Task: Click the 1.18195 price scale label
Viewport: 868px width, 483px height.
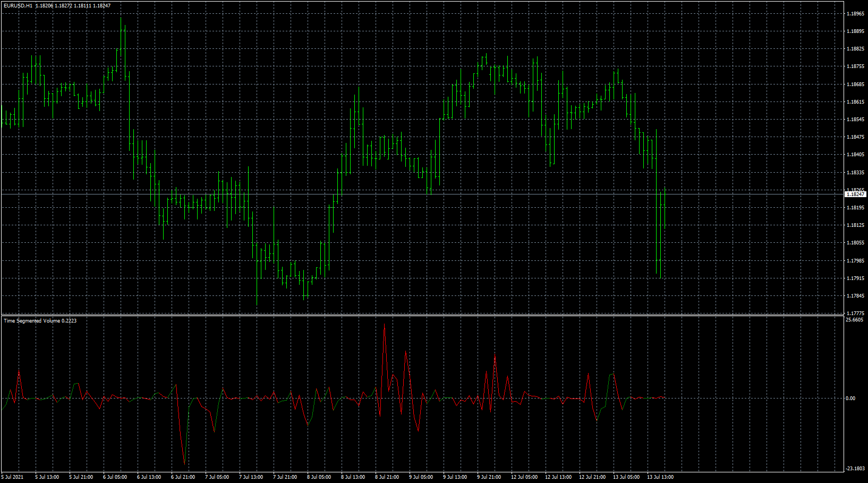Action: point(855,208)
